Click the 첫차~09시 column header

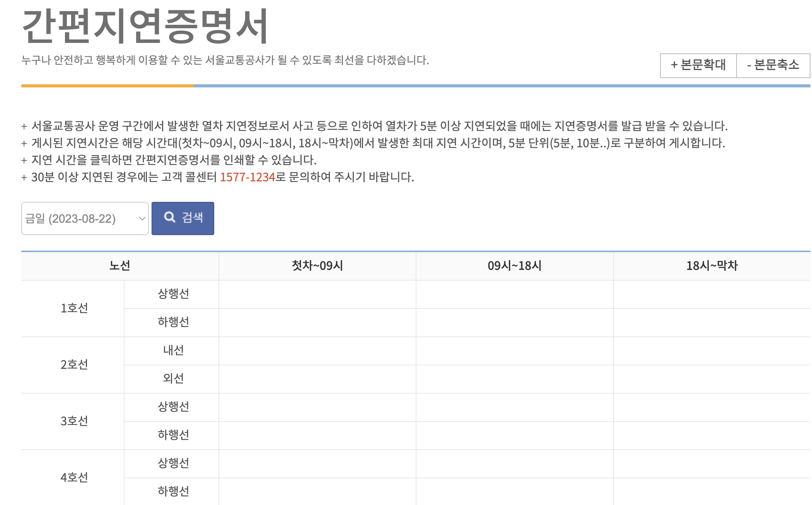pos(317,266)
